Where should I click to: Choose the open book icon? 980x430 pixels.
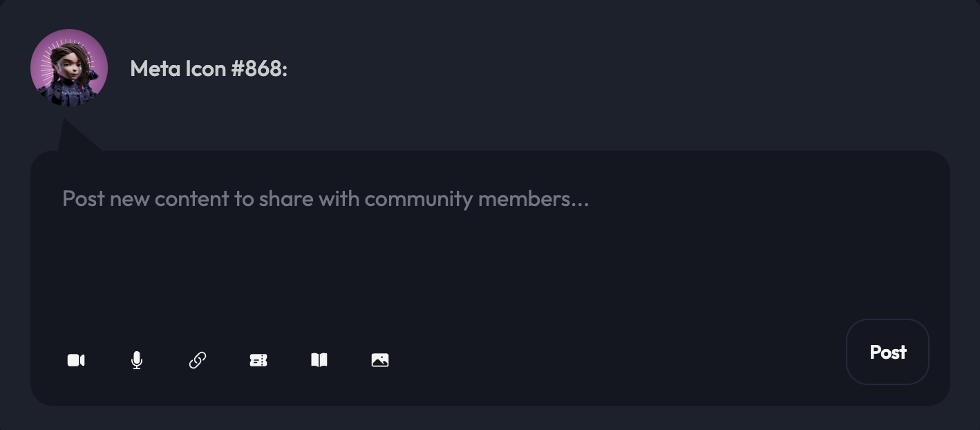click(x=319, y=360)
